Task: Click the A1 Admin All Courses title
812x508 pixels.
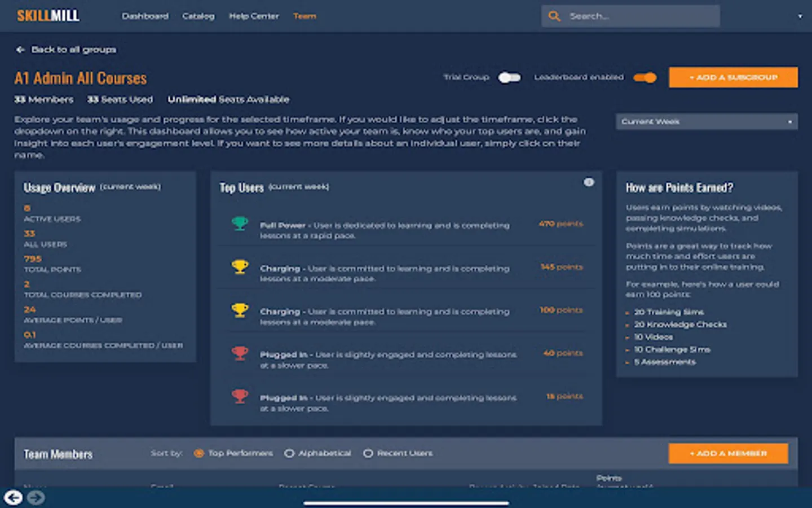Action: [81, 78]
